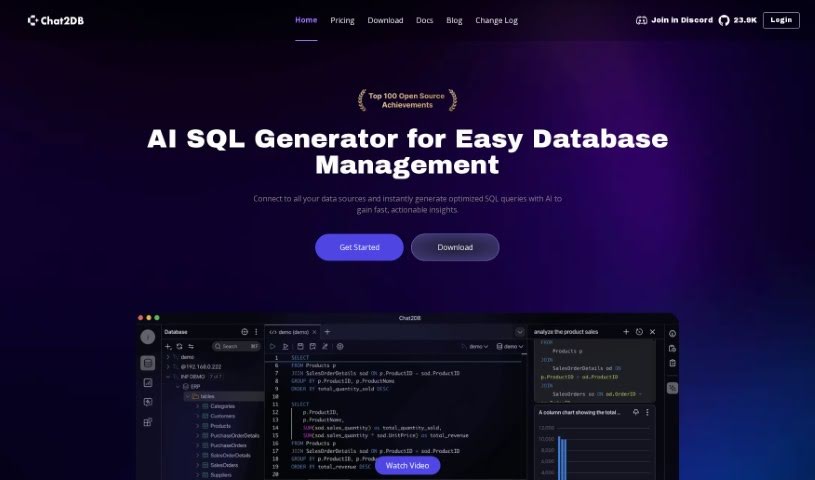Click the Top 100 Open Source Achievements badge

[407, 100]
